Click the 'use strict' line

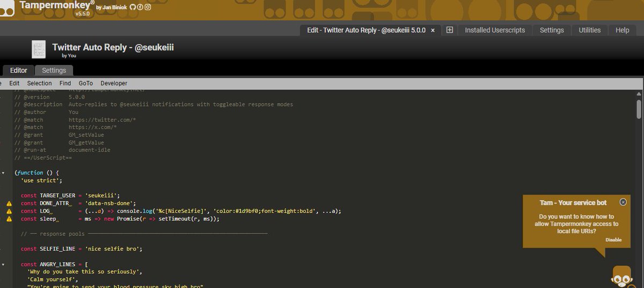41,181
